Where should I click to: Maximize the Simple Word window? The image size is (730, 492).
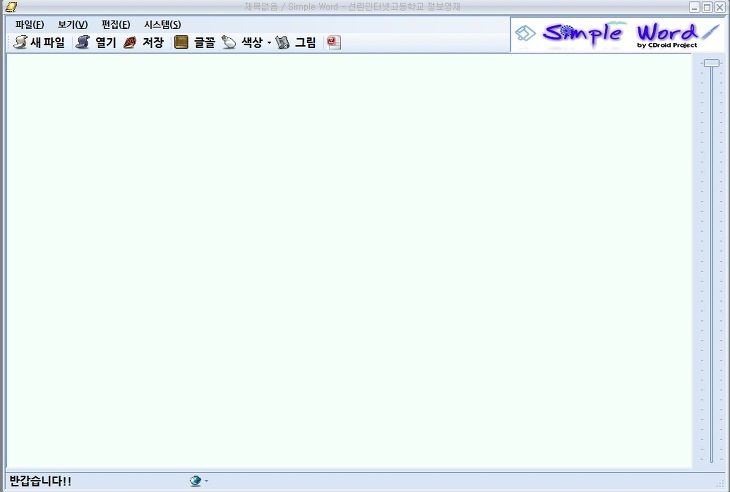707,7
